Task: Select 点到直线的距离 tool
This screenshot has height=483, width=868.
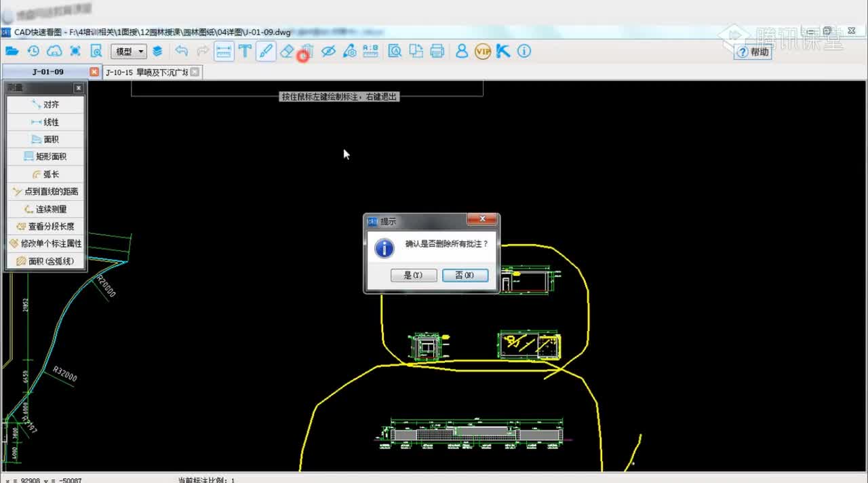Action: [x=45, y=191]
